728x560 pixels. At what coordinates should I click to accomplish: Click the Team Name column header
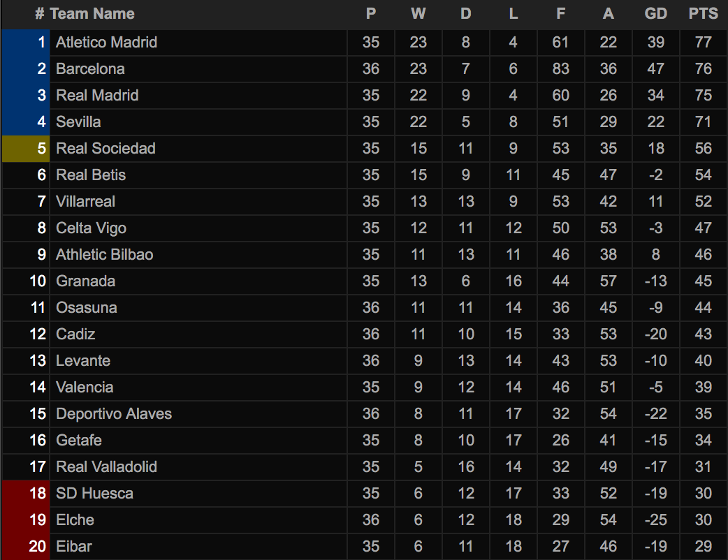92,14
